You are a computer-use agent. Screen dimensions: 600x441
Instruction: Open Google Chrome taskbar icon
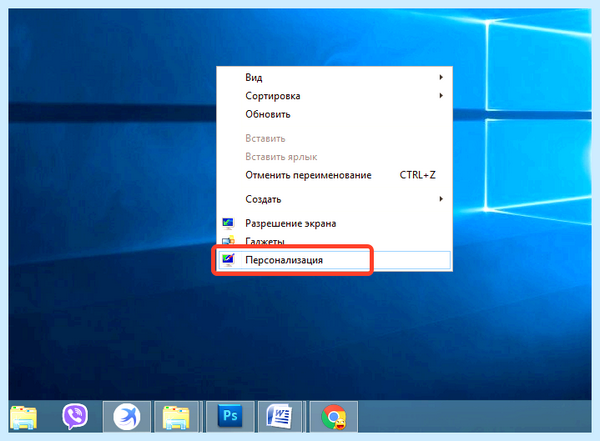point(334,417)
